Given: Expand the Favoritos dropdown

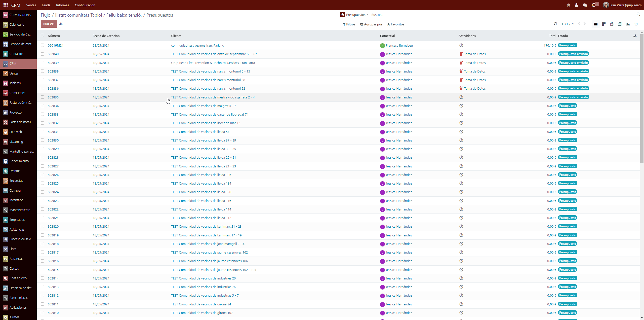Looking at the screenshot, I should click(395, 24).
